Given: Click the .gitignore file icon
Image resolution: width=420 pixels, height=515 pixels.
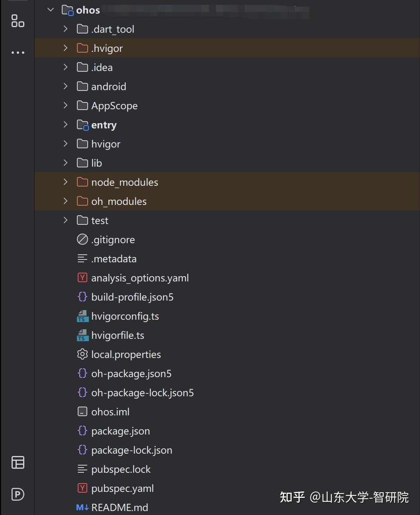Looking at the screenshot, I should (x=82, y=240).
